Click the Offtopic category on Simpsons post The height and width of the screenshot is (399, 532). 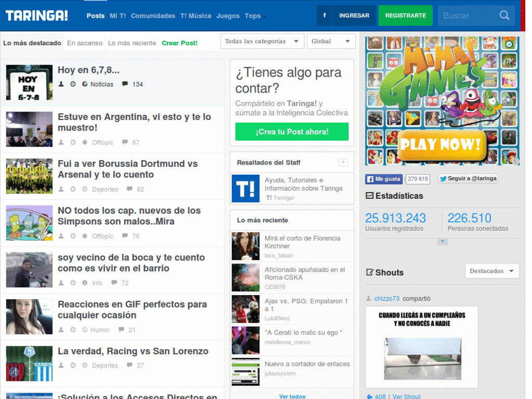click(102, 236)
